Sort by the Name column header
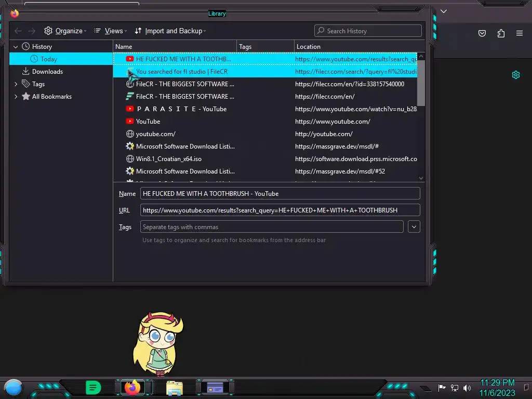Image resolution: width=532 pixels, height=399 pixels. pos(175,46)
